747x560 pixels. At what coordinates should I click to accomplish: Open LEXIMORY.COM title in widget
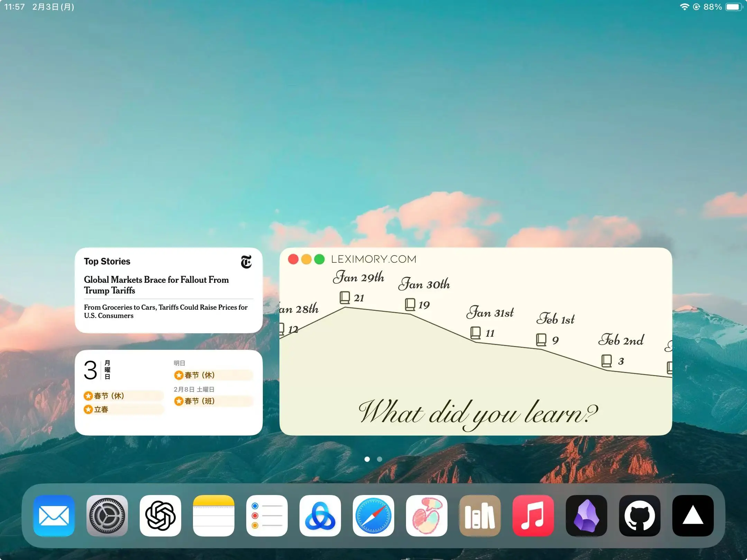coord(373,259)
